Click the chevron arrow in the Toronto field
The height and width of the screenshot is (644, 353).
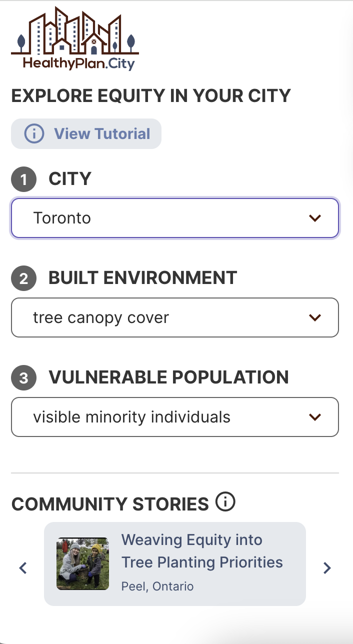(x=314, y=218)
